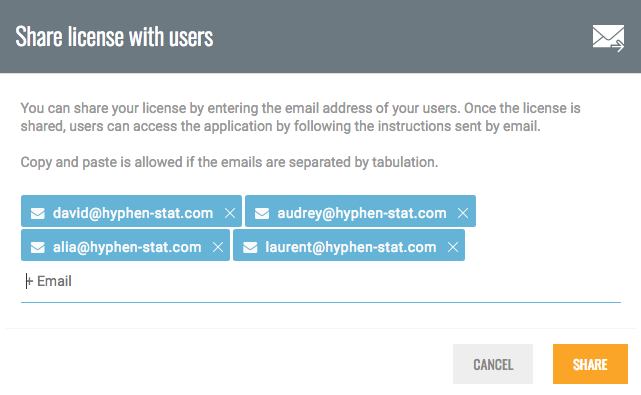The image size is (641, 395).
Task: Remove alia@hyphen-stat.com from the recipients
Action: click(x=218, y=247)
